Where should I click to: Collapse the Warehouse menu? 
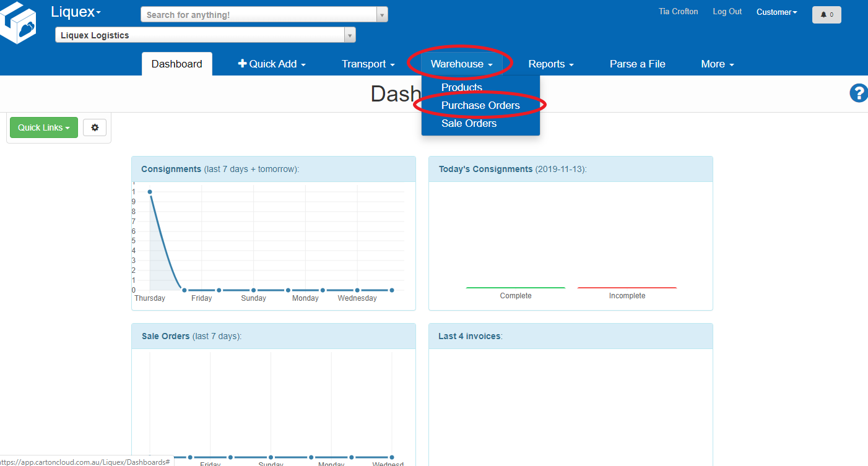tap(462, 64)
